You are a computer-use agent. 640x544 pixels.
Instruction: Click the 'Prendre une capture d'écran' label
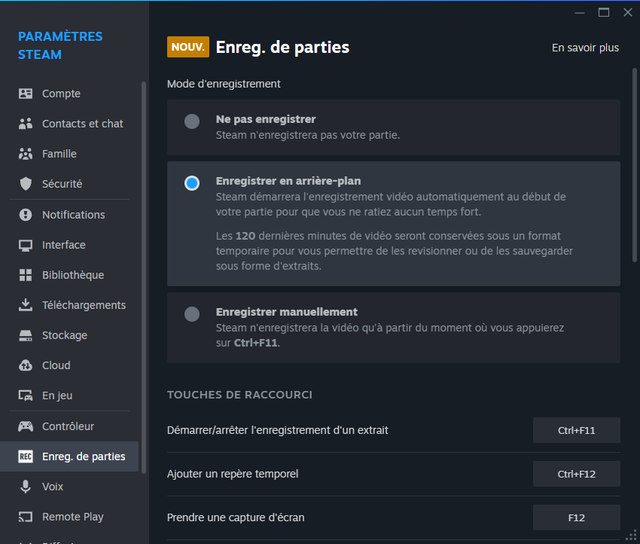pyautogui.click(x=236, y=517)
